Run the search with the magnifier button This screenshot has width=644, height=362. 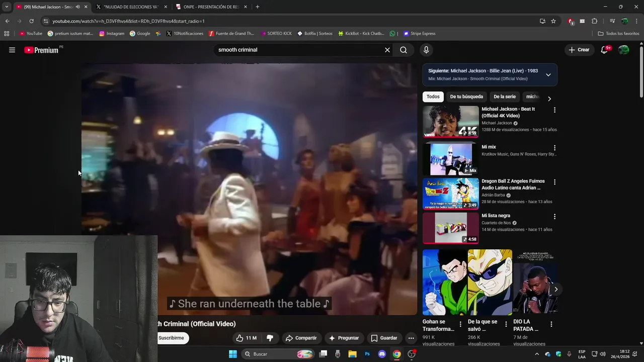click(404, 50)
